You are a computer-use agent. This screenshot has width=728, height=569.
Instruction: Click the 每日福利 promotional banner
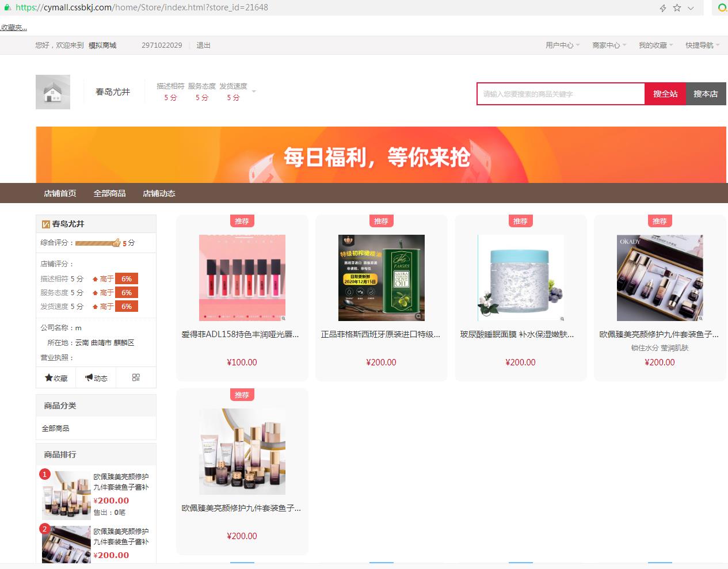382,155
